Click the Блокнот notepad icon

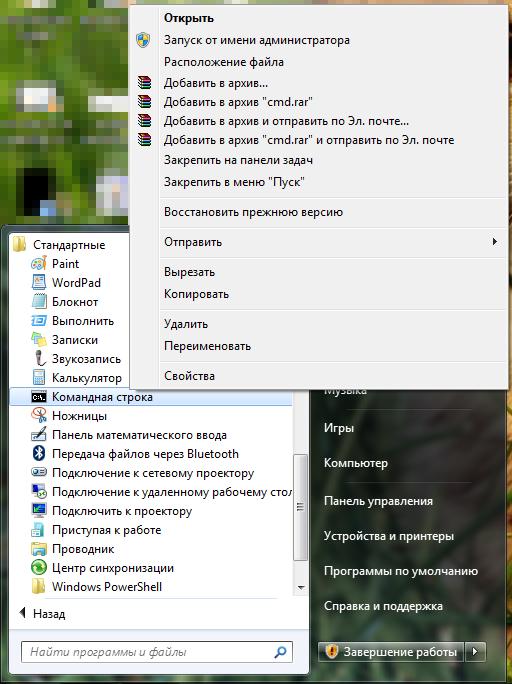tap(39, 302)
